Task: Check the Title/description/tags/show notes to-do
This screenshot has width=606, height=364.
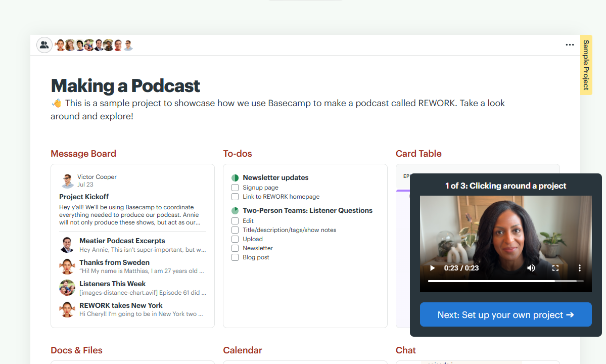Action: [235, 230]
